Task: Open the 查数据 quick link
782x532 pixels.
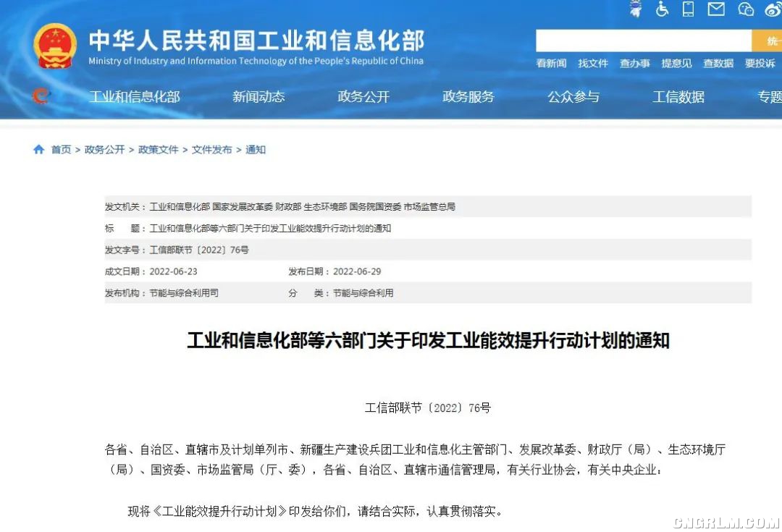Action: click(718, 63)
